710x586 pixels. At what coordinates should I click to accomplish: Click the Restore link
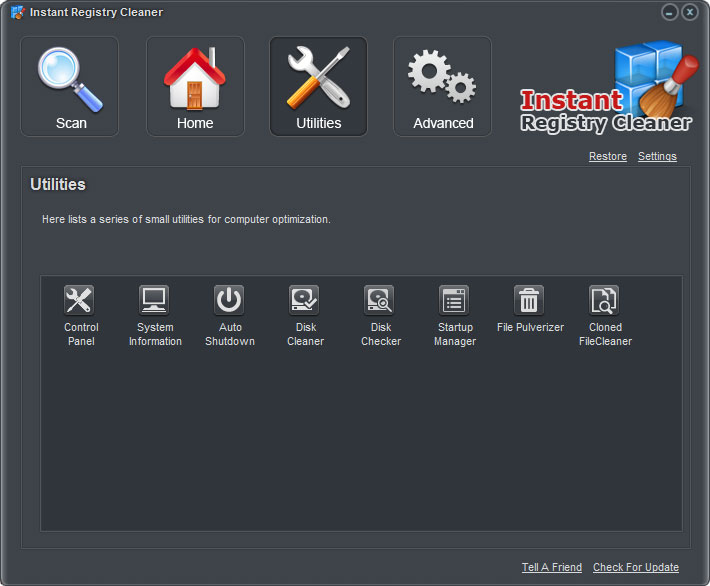[x=608, y=156]
